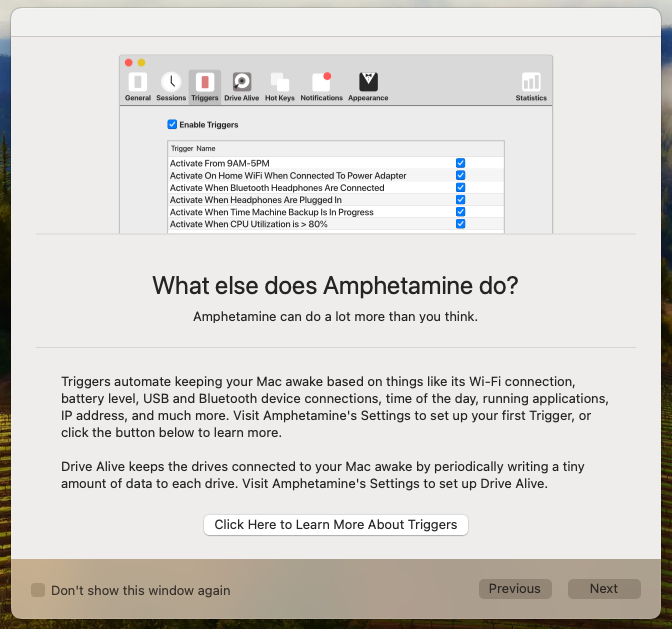This screenshot has height=629, width=672.
Task: Uncheck Activate From 9AM-5PM checkbox
Action: pos(461,163)
